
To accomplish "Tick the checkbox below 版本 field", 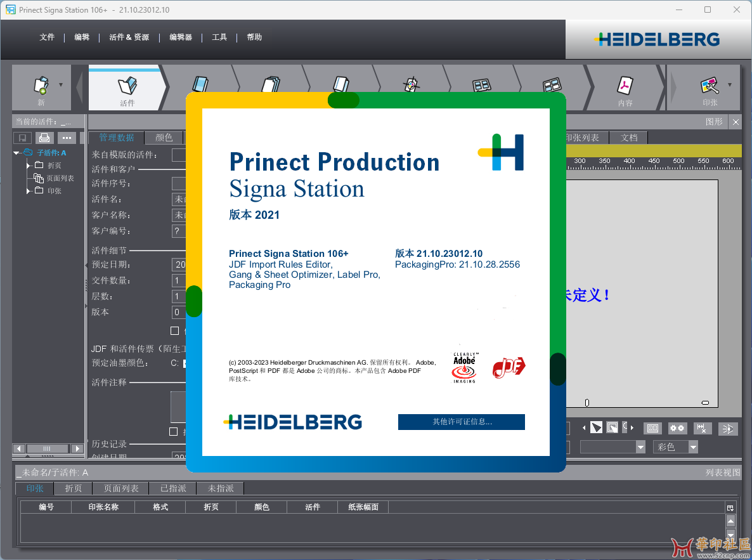I will tap(174, 330).
